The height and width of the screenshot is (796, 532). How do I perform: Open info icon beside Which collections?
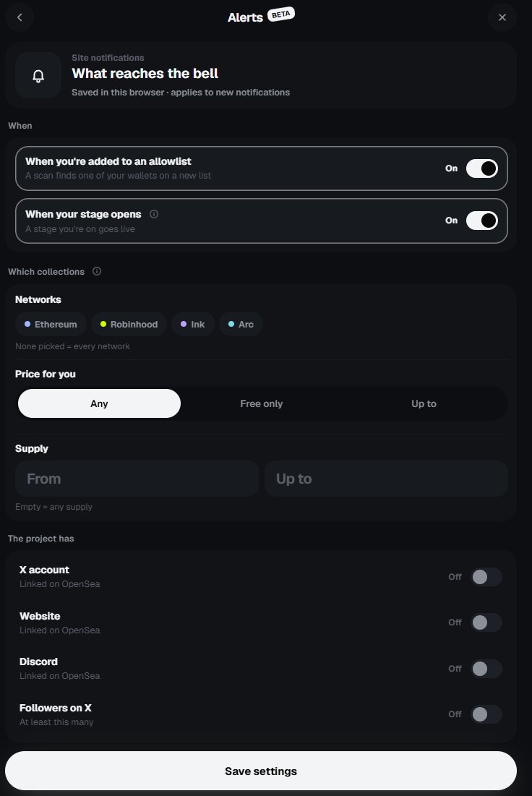pyautogui.click(x=97, y=271)
